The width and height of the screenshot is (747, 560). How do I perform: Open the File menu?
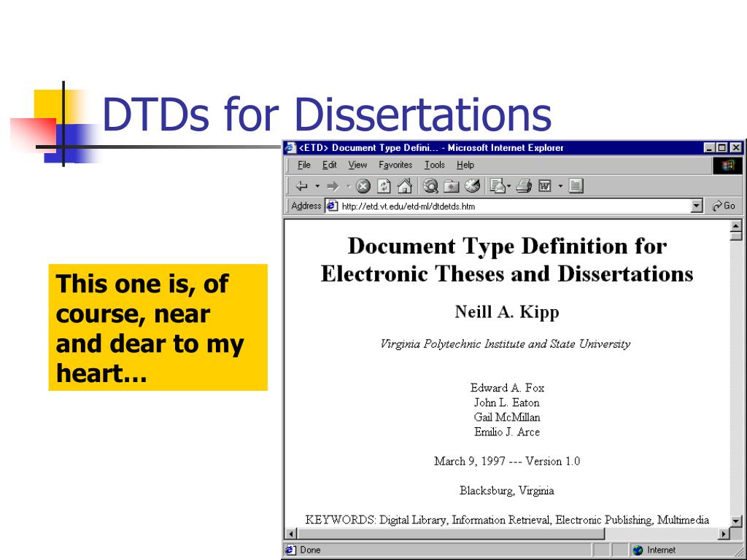(304, 165)
